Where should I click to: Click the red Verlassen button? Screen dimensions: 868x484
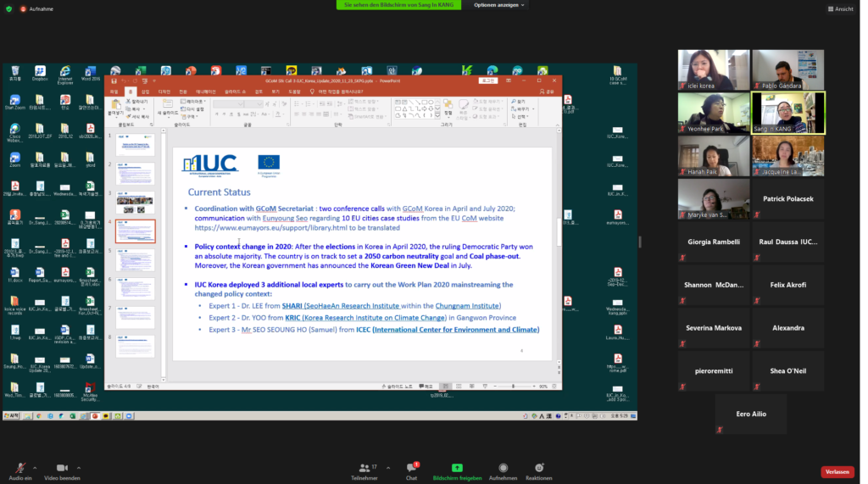coord(837,471)
